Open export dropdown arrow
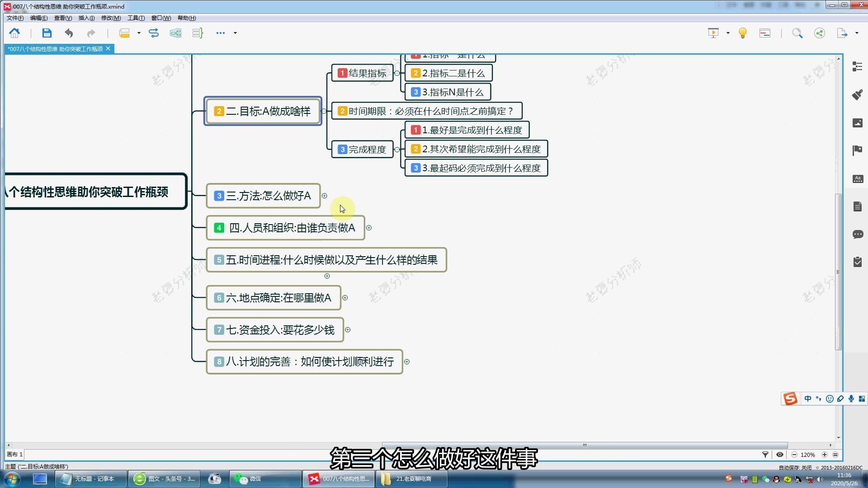The width and height of the screenshot is (868, 488). [857, 33]
